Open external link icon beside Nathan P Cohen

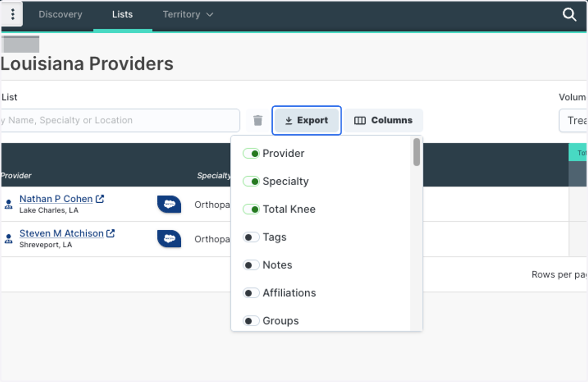click(99, 199)
